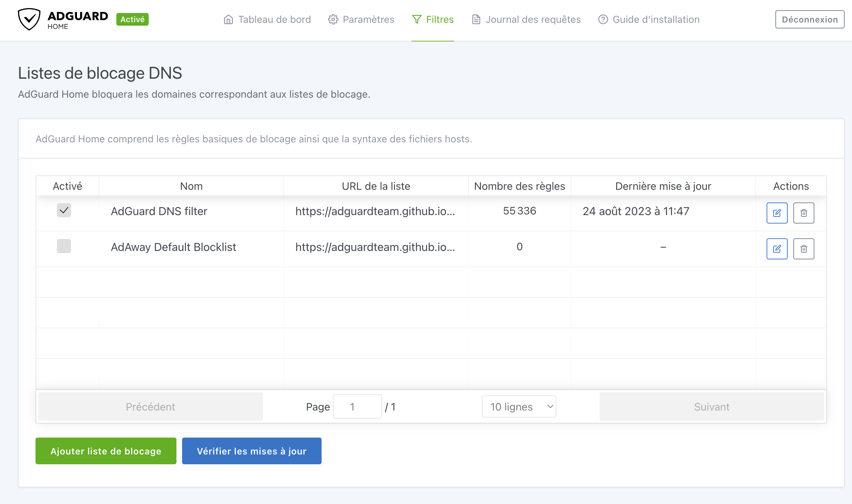
Task: Open the Filtres menu
Action: (433, 19)
